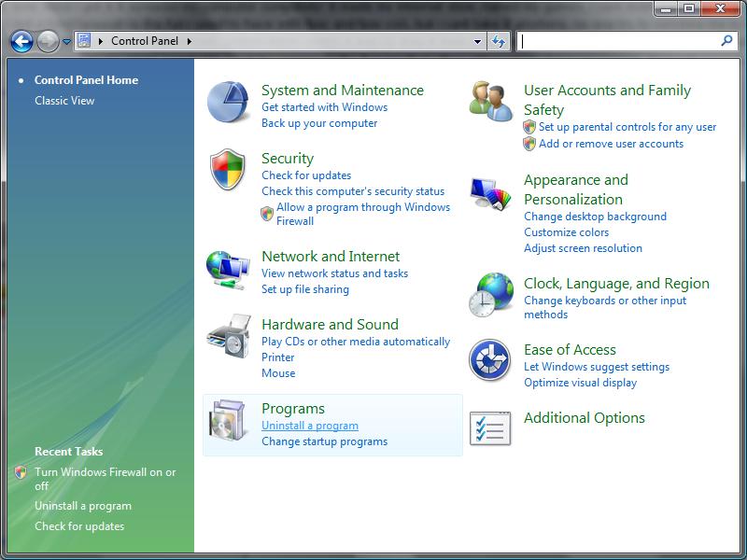The width and height of the screenshot is (747, 560).
Task: Open the Network and Internet heading
Action: coord(331,256)
